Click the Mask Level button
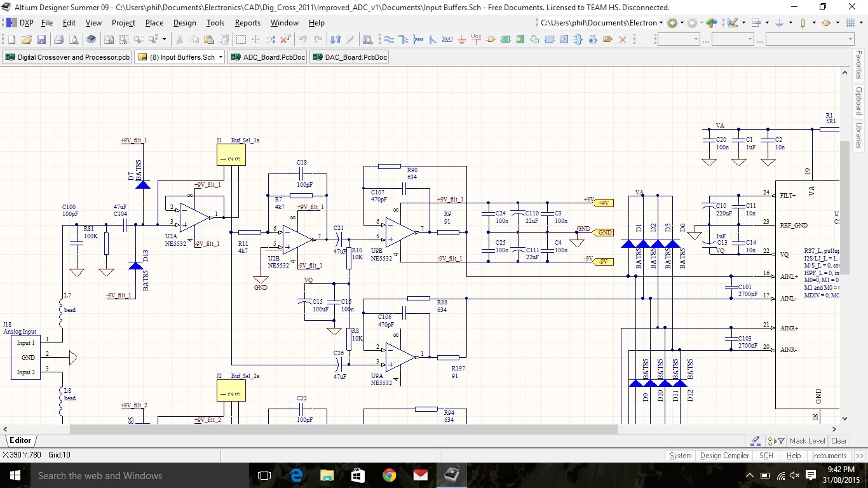 coord(807,441)
